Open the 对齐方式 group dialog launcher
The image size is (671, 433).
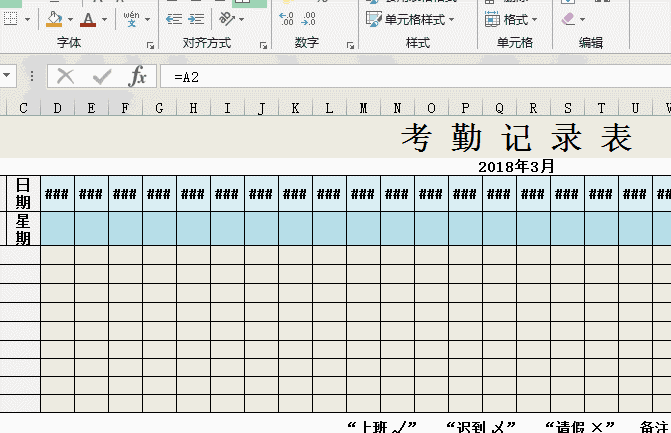click(x=263, y=45)
